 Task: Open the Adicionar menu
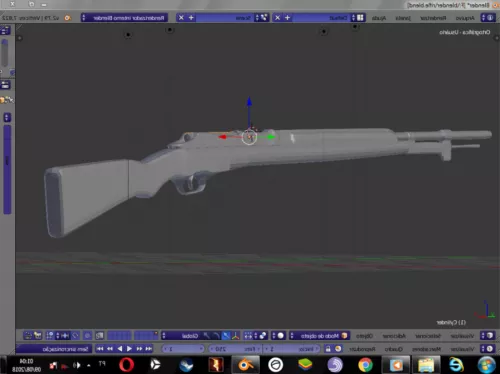[394, 336]
